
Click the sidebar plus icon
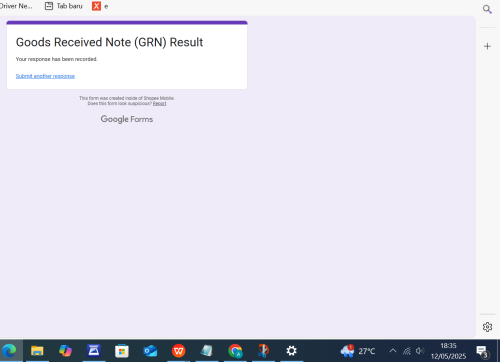coord(487,46)
